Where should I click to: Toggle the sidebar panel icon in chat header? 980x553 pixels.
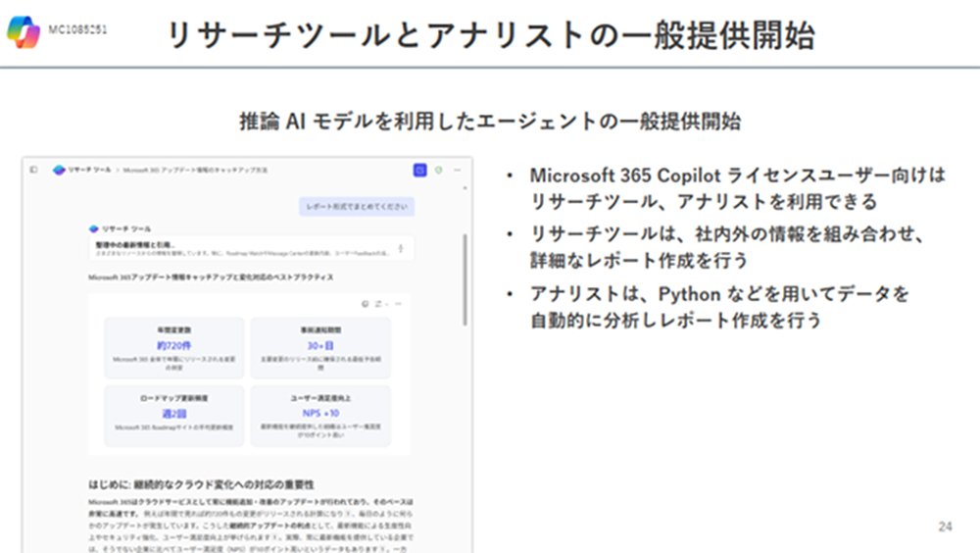pyautogui.click(x=33, y=170)
